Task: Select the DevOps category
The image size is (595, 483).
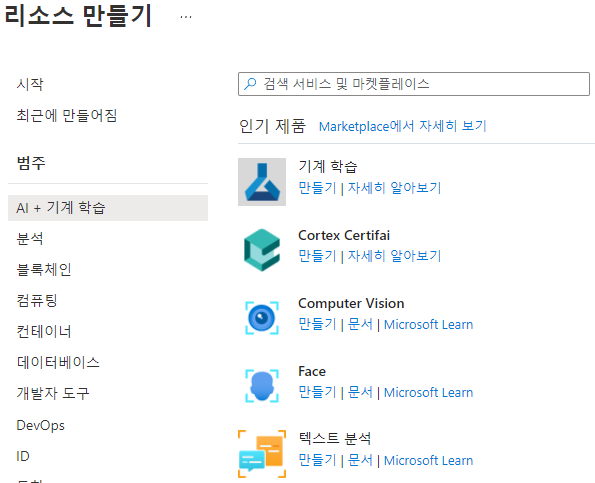Action: click(x=41, y=425)
